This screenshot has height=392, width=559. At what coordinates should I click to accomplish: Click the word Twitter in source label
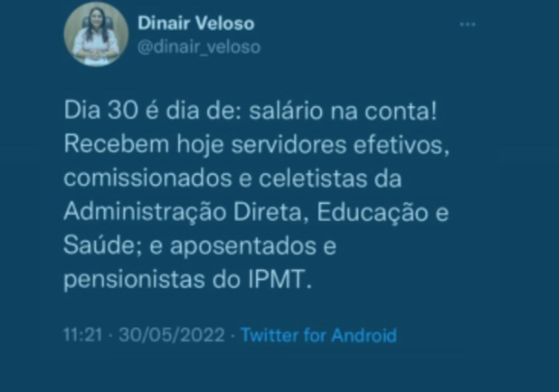(270, 336)
